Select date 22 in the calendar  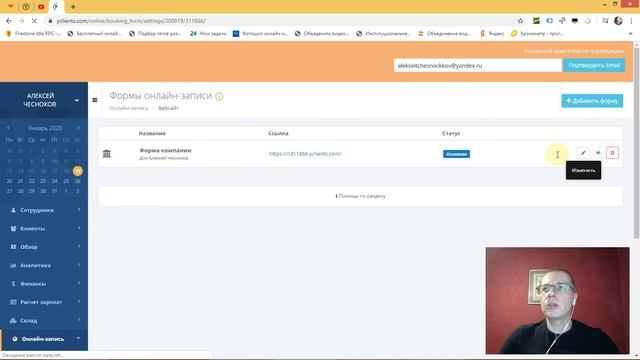32,181
